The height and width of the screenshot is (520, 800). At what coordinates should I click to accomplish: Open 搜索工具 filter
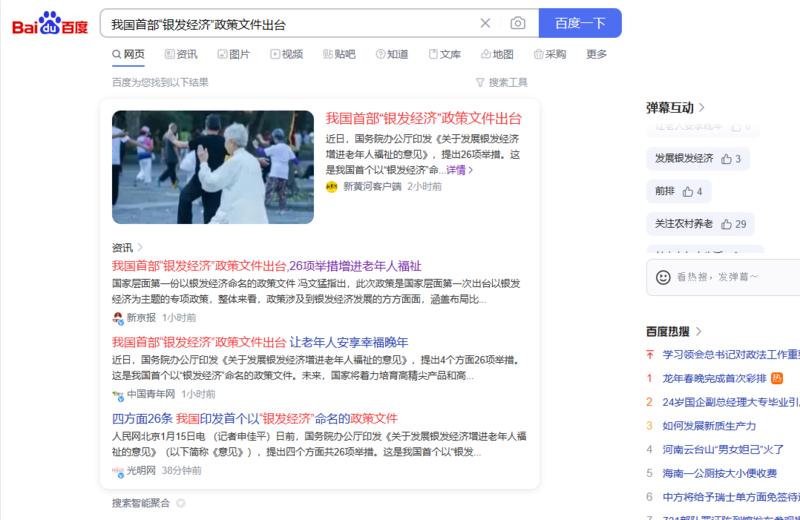(502, 82)
